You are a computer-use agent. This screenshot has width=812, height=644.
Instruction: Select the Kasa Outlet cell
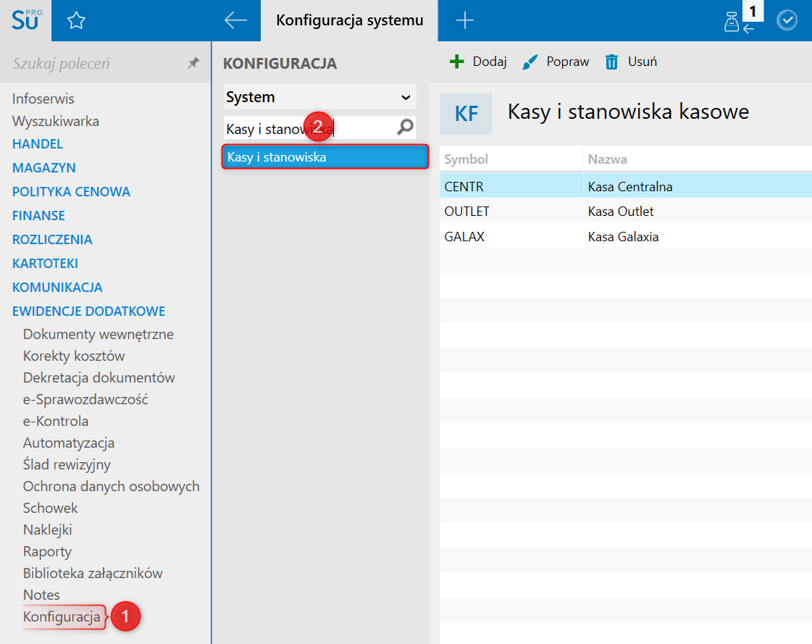tap(697, 212)
